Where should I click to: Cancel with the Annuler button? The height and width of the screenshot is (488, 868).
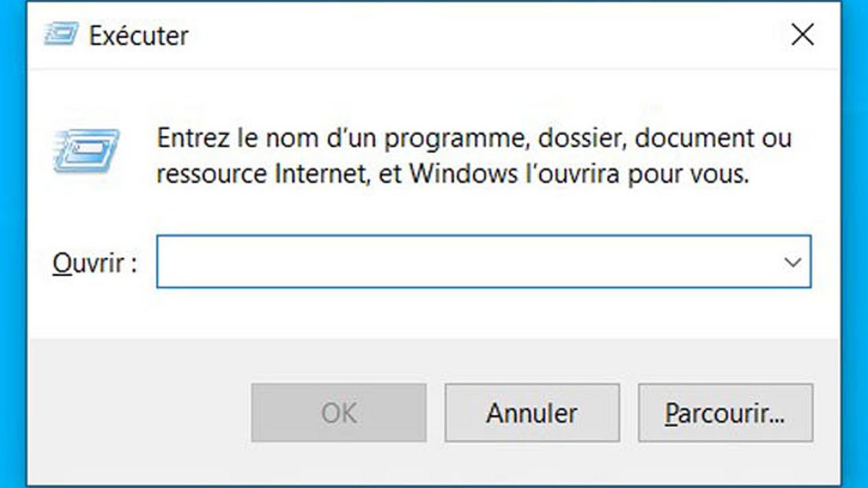tap(532, 413)
